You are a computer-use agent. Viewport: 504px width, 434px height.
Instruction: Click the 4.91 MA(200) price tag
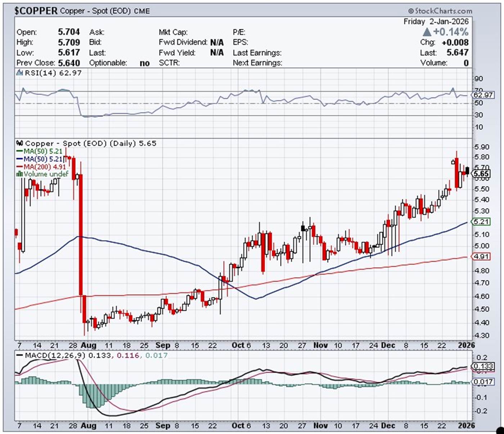tap(481, 257)
